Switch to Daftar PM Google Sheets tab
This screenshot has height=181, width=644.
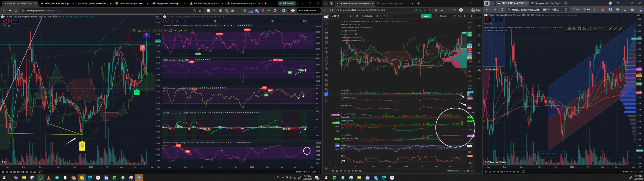[x=131, y=4]
